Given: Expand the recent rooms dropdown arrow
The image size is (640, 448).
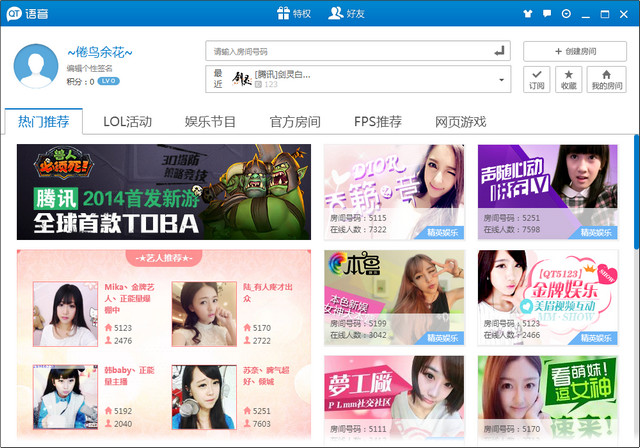Looking at the screenshot, I should pos(501,80).
